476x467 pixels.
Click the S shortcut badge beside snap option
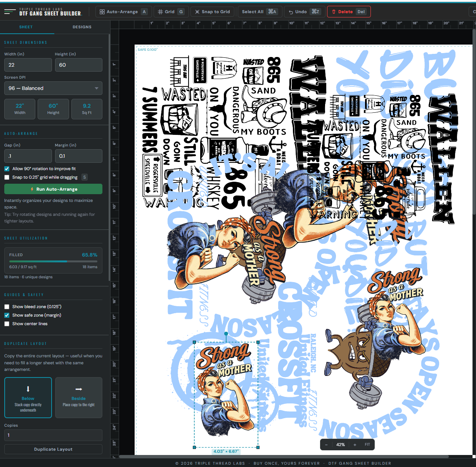(85, 177)
